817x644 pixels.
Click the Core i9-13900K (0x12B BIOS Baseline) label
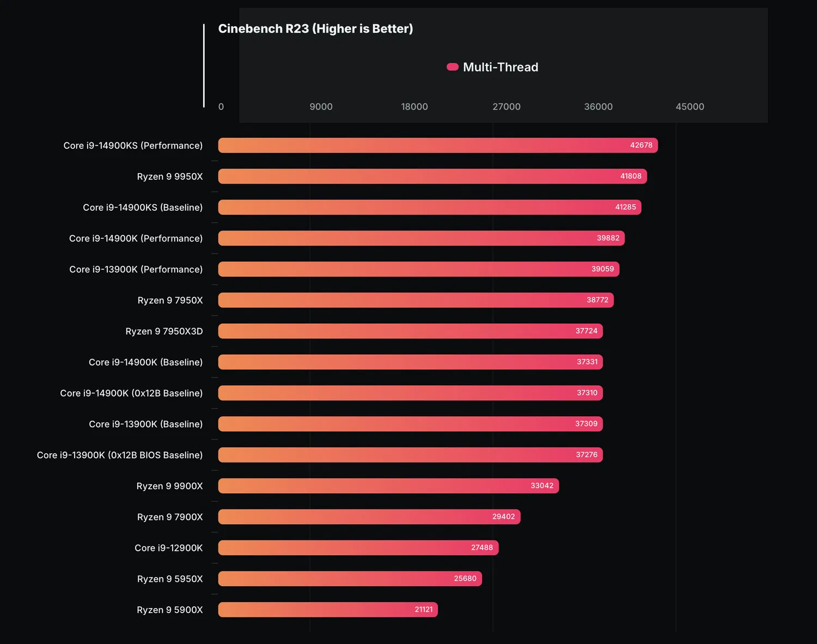(120, 455)
